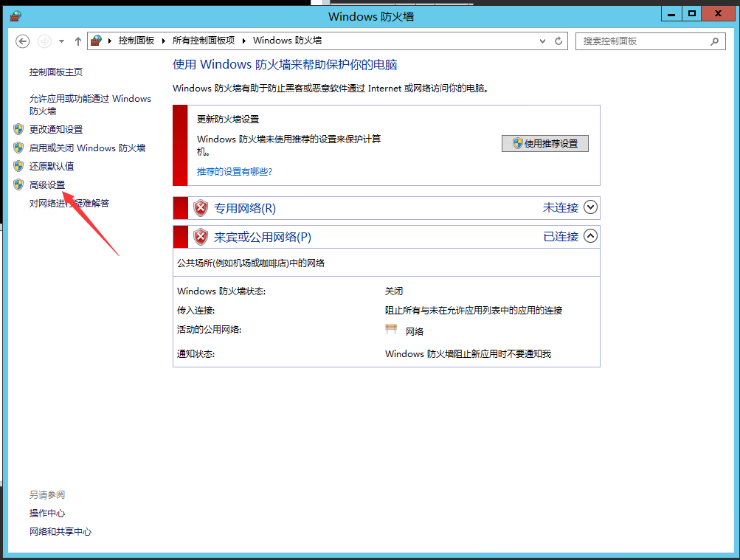
Task: Click shield icon beside 启用或关闭 Windows 防火墙
Action: coord(18,148)
